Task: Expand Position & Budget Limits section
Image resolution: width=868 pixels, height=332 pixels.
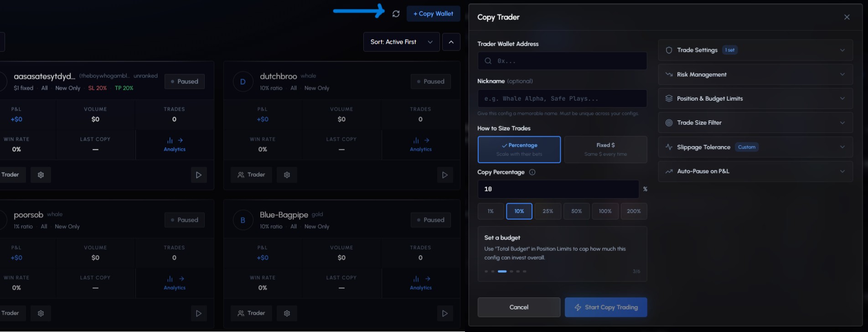Action: pyautogui.click(x=755, y=98)
